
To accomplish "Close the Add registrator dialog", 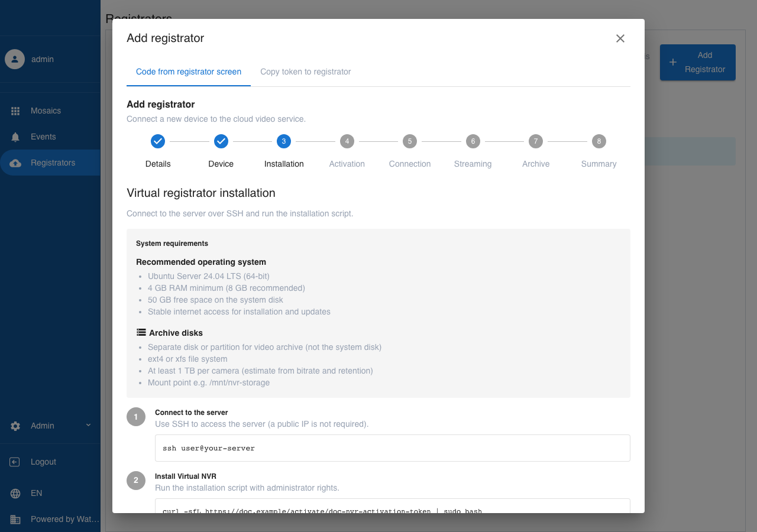I will (x=620, y=38).
